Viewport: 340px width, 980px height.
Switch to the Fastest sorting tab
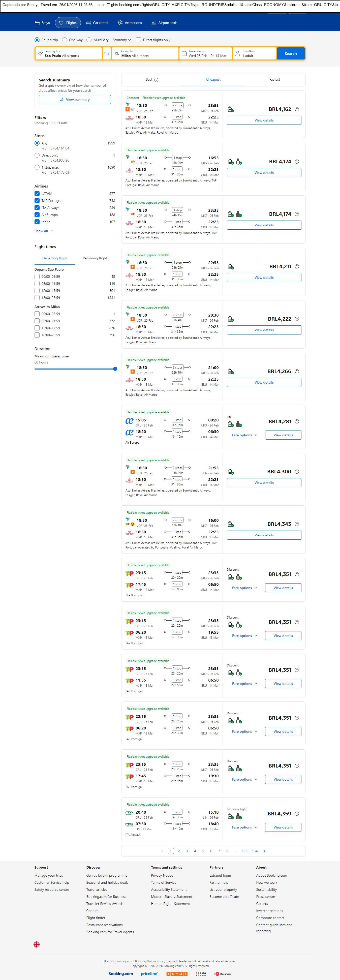point(274,79)
